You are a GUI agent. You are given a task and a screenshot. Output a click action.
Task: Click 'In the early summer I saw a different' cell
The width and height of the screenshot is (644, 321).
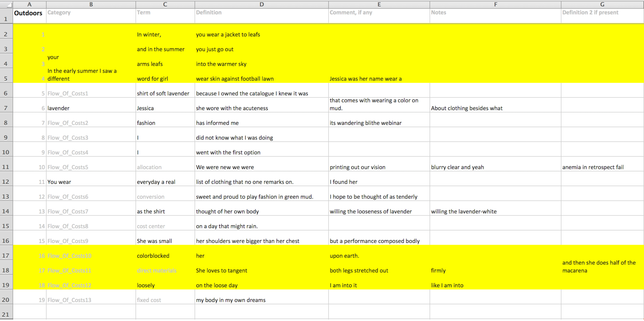click(x=91, y=76)
